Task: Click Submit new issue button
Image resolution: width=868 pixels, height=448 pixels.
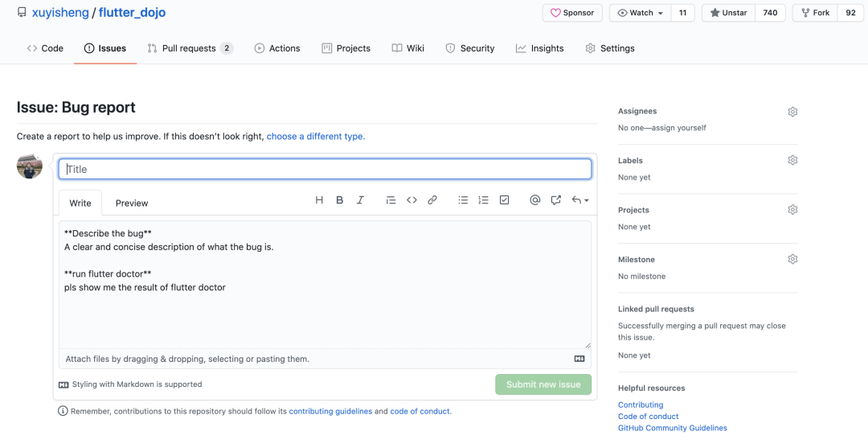Action: (x=543, y=384)
